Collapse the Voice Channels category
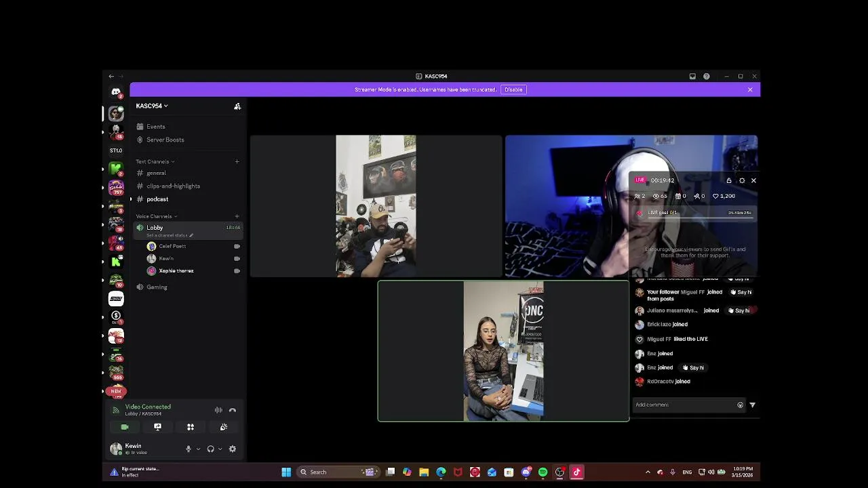 (x=156, y=216)
